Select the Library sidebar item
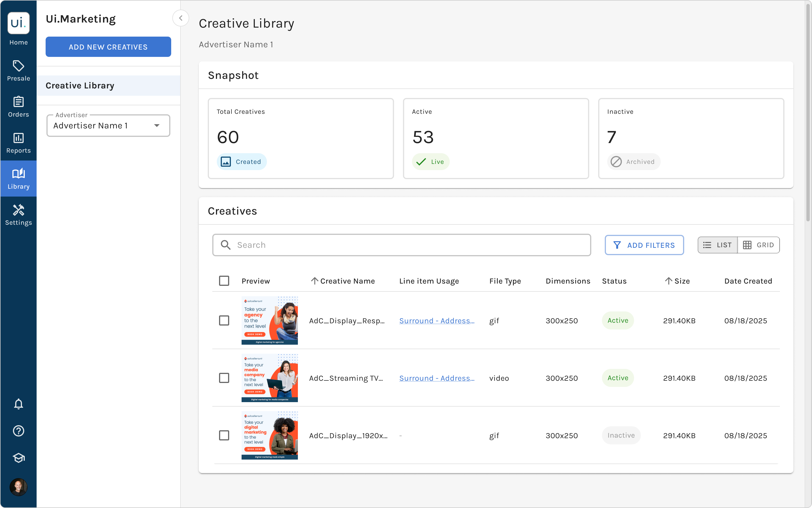The image size is (812, 508). [19, 179]
